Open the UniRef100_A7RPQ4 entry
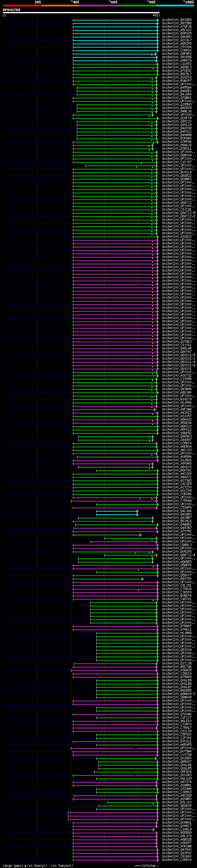The height and width of the screenshot is (868, 197). tap(176, 142)
